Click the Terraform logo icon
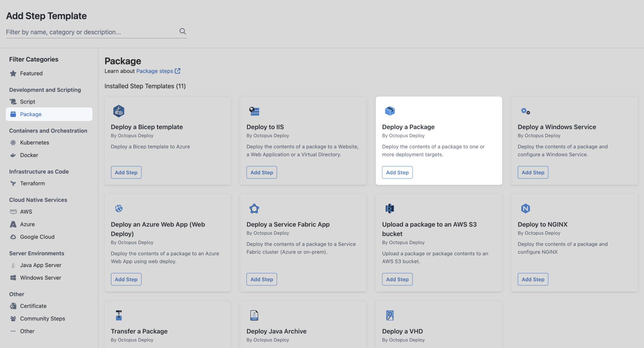Screen dimensions: 644x348 13,183
